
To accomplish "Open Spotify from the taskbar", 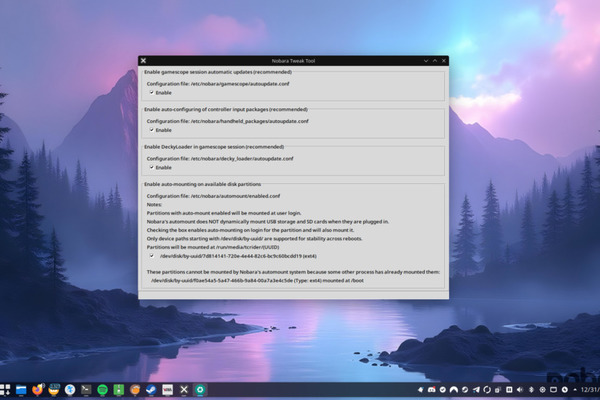I will (103, 389).
